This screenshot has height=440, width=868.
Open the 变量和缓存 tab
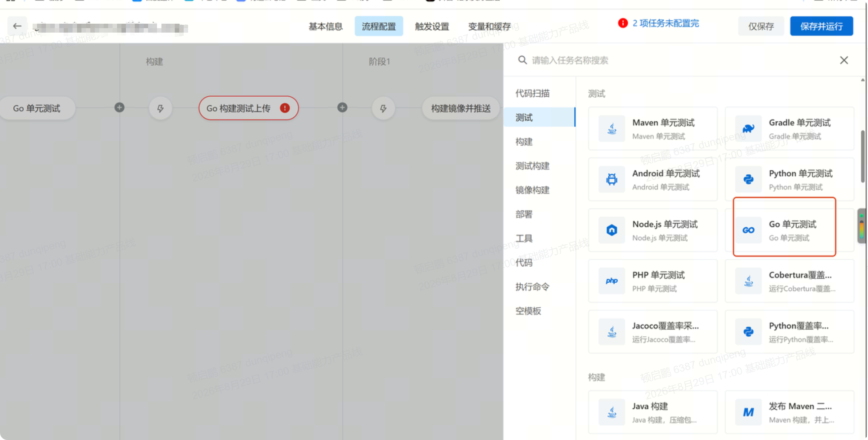pos(489,26)
